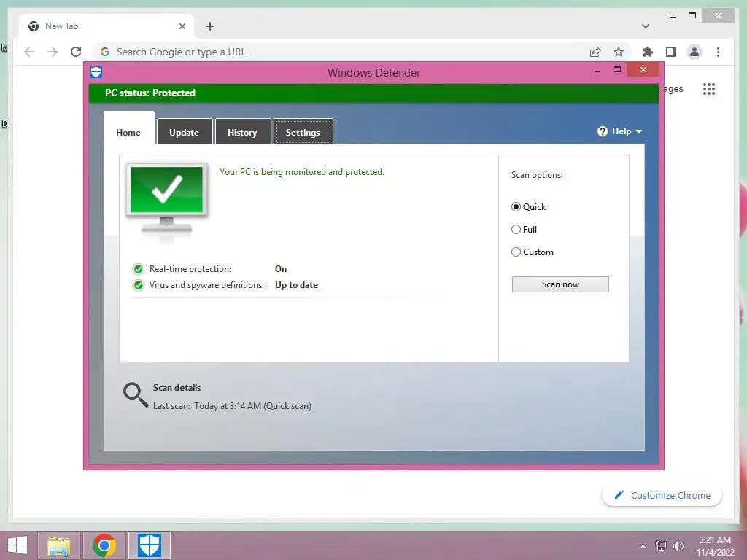Maximize the Windows Defender window
Screen dimensions: 747x560
point(617,69)
